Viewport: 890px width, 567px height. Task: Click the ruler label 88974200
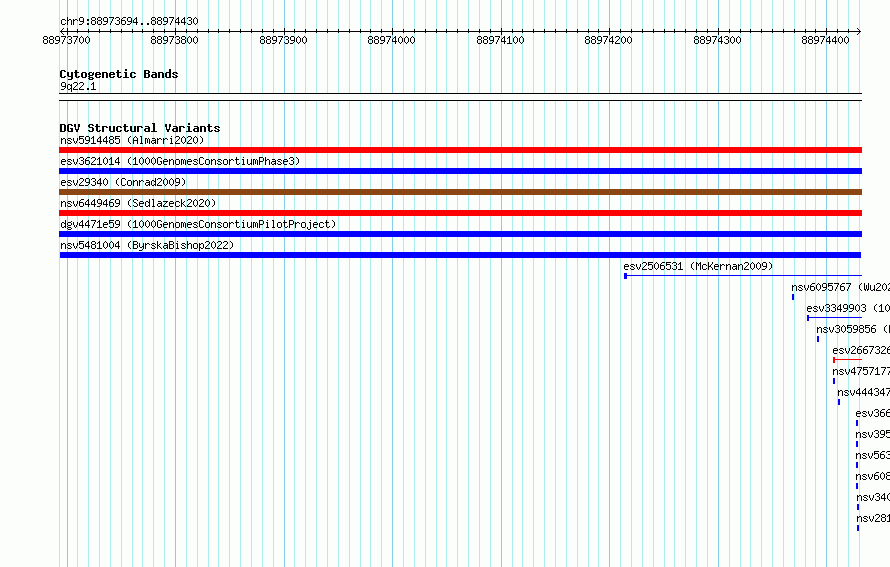coord(608,40)
